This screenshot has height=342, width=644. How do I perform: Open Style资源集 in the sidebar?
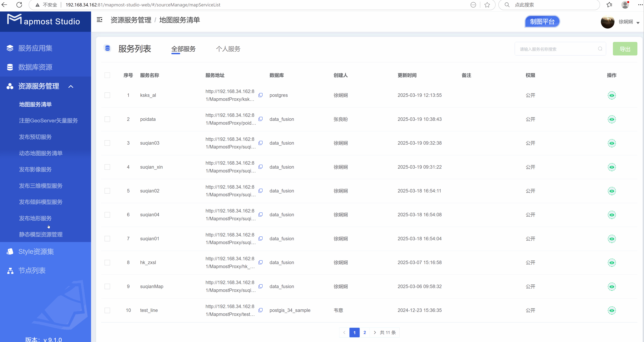point(36,251)
